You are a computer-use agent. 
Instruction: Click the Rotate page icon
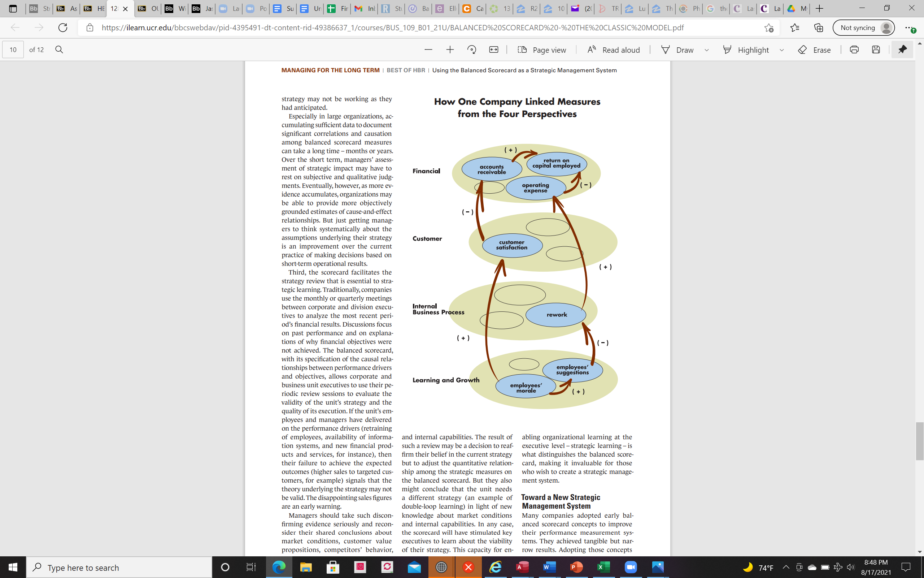pyautogui.click(x=471, y=50)
